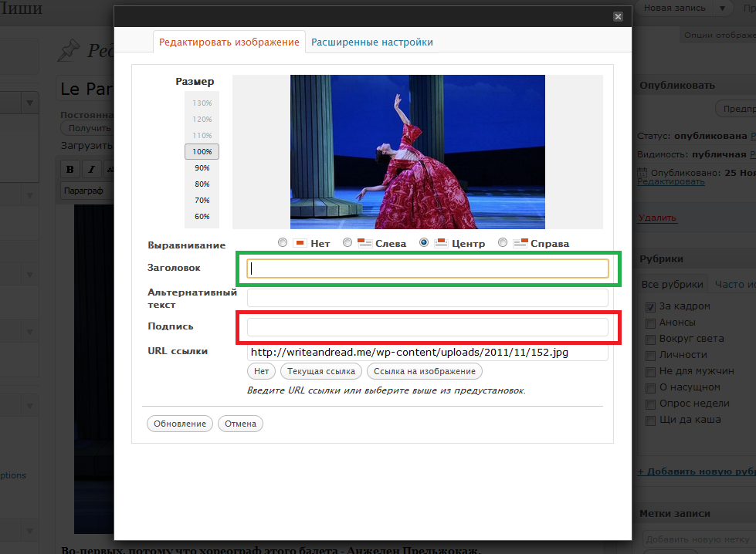756x554 pixels.
Task: Set image size to 130%
Action: click(202, 103)
